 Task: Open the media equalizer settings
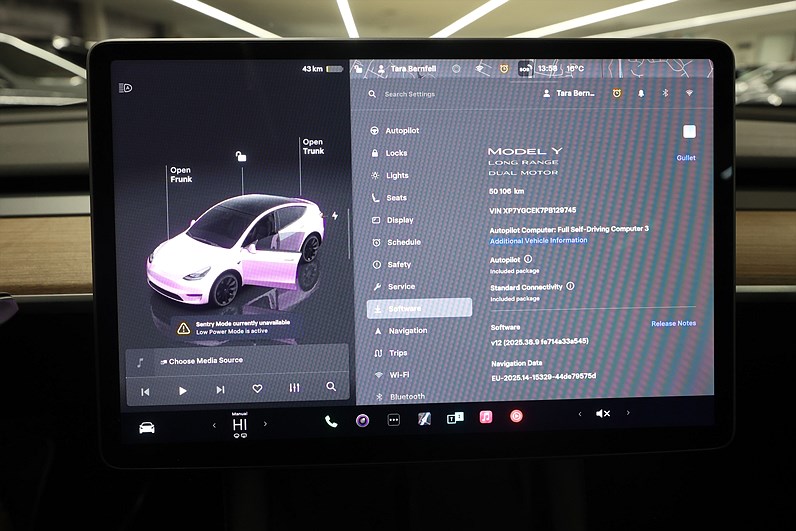294,388
